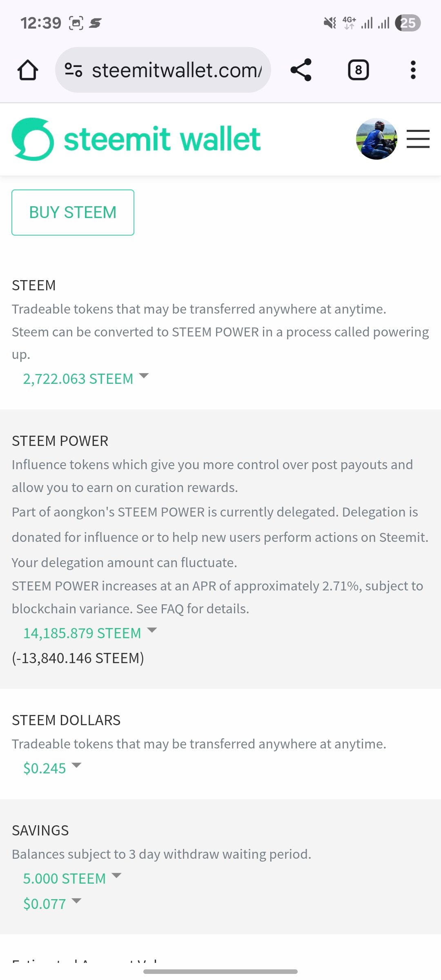Open the tab switcher showing 8 tabs

[x=359, y=70]
